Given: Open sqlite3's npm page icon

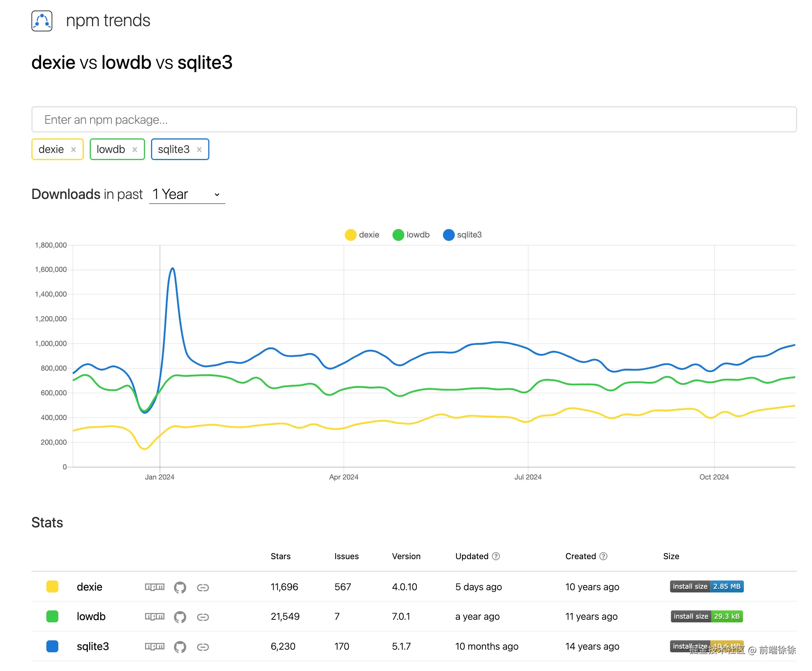Looking at the screenshot, I should (154, 646).
